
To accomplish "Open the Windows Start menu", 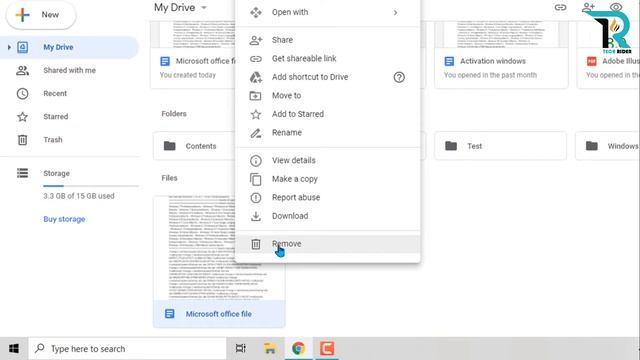I will [14, 349].
